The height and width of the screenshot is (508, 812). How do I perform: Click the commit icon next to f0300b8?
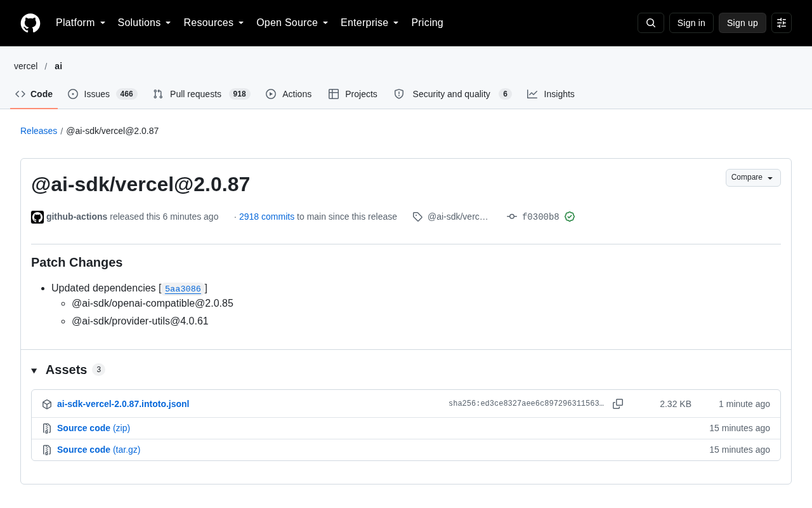pyautogui.click(x=512, y=217)
